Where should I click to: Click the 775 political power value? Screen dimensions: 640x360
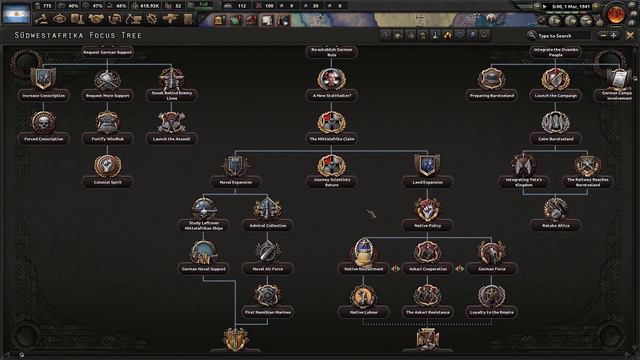pos(47,6)
